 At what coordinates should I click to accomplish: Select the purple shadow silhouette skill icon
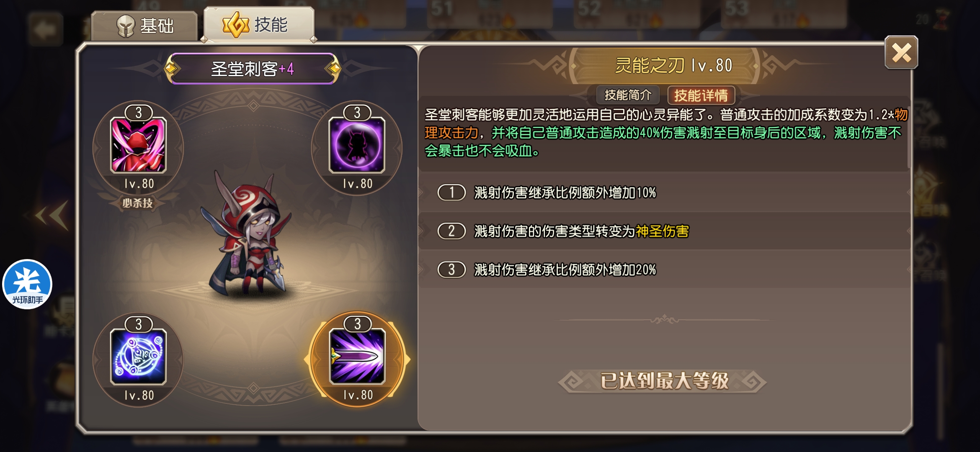coord(357,145)
